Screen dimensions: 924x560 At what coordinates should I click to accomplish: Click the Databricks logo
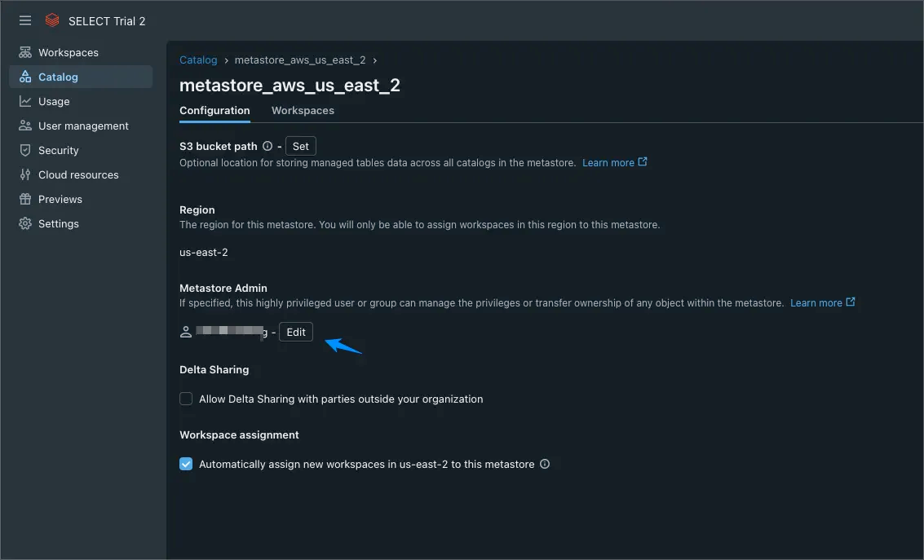coord(52,20)
